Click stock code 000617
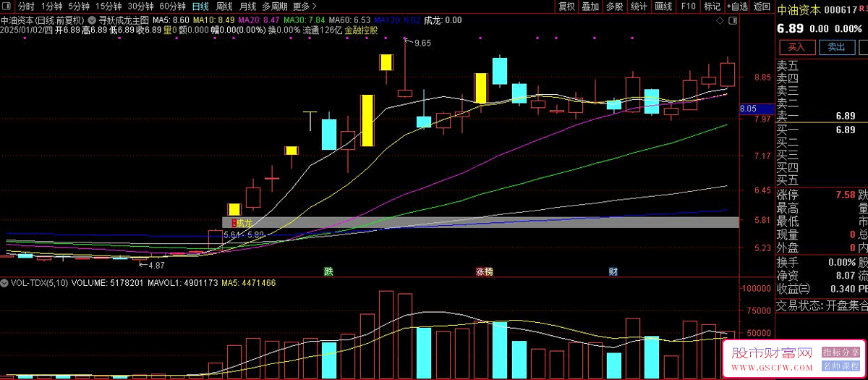The width and height of the screenshot is (868, 380). pyautogui.click(x=841, y=9)
